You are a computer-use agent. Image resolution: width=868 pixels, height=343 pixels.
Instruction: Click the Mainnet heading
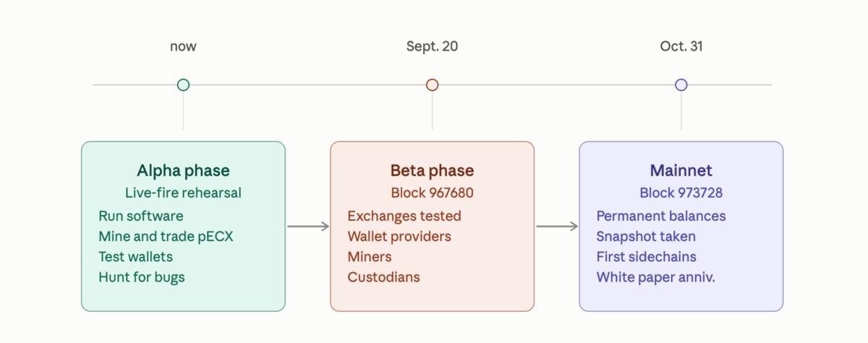coord(681,171)
